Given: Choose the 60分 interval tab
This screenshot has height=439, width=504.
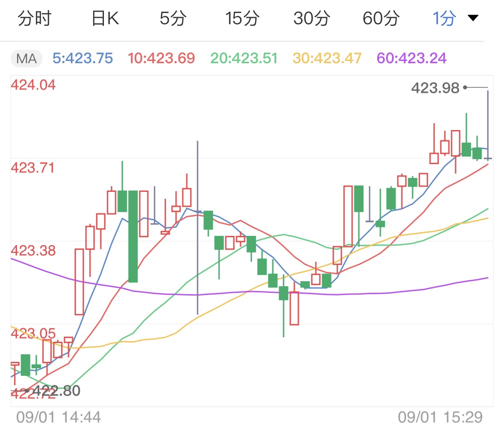Looking at the screenshot, I should (381, 18).
